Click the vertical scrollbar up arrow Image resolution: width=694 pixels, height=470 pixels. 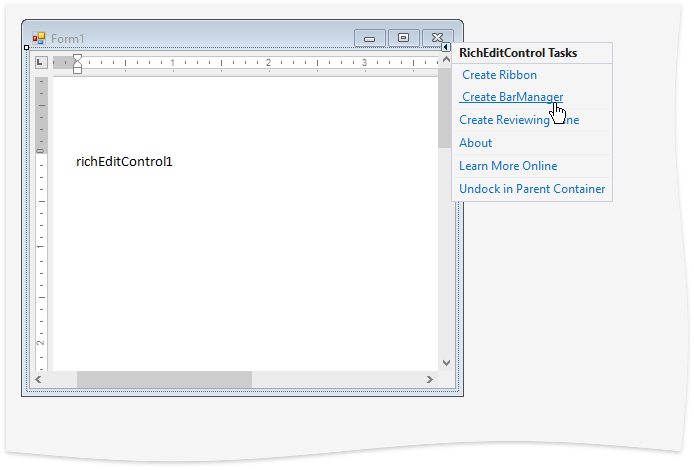point(446,59)
